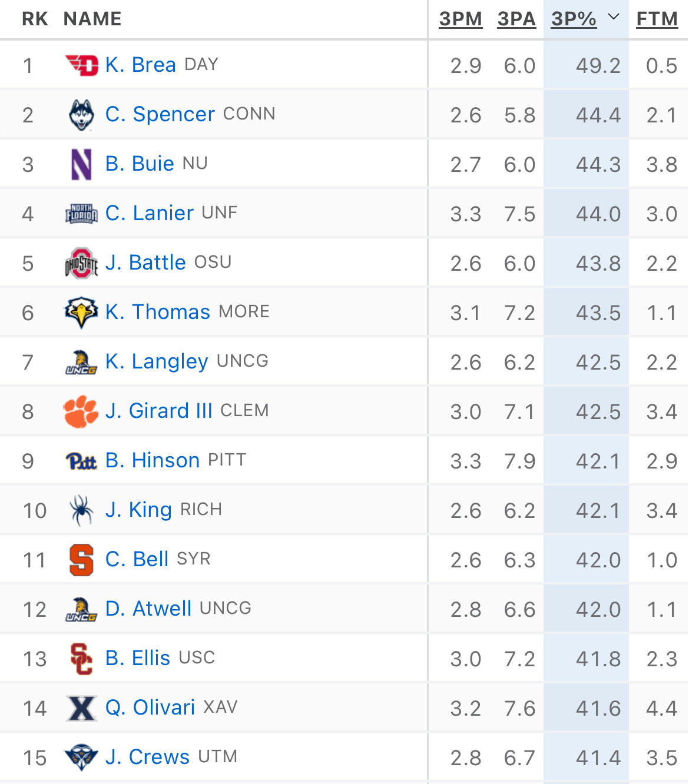
Task: Click the Syracuse S logo
Action: [x=81, y=560]
